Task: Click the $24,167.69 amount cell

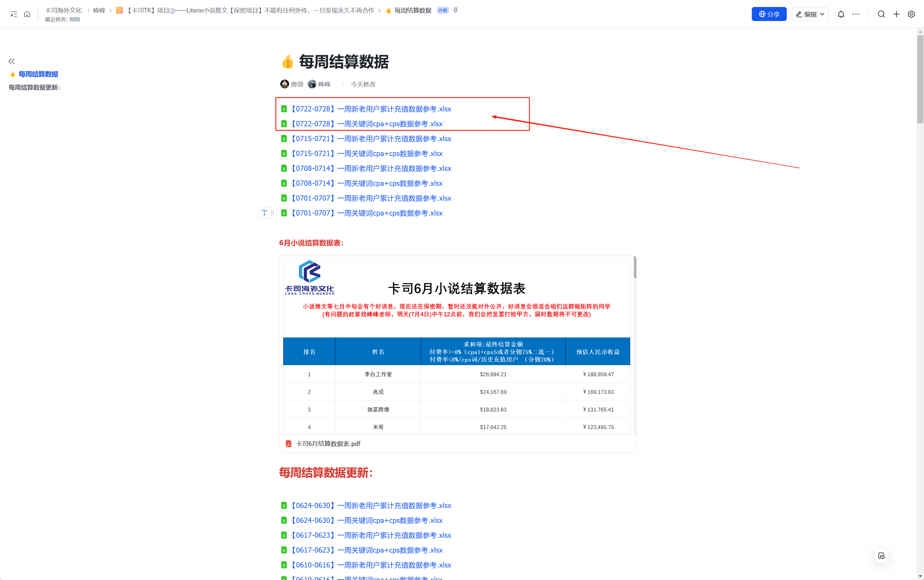Action: 493,392
